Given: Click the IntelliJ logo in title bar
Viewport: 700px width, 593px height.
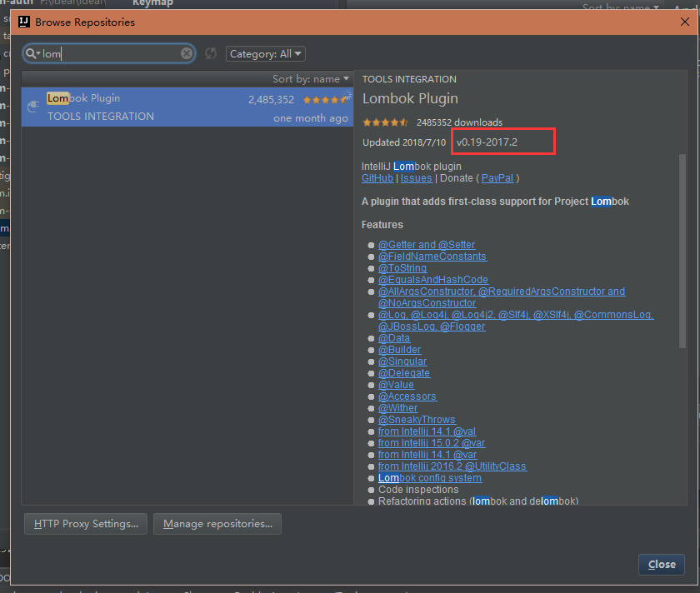Looking at the screenshot, I should (x=24, y=22).
